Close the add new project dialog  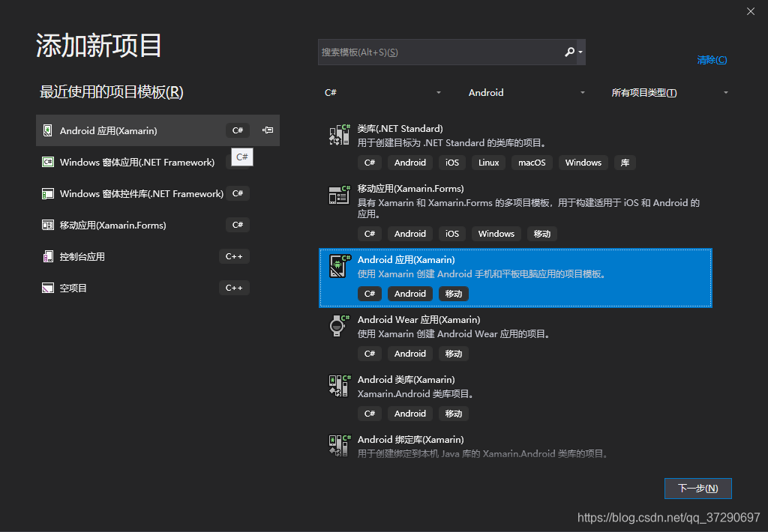(x=750, y=11)
